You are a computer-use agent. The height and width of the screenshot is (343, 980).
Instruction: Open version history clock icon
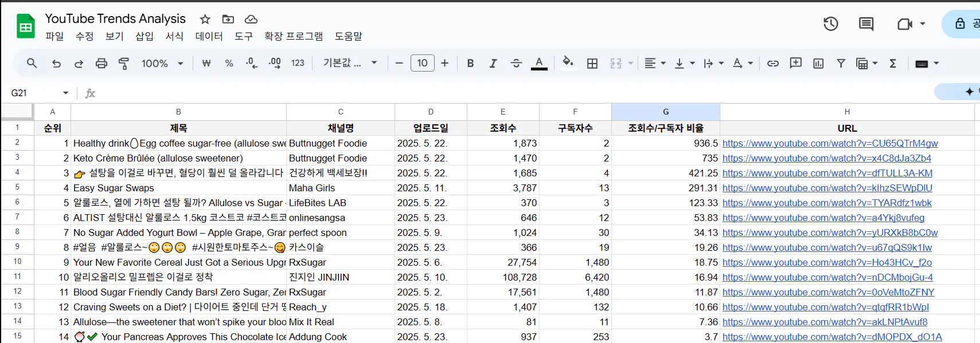[x=830, y=23]
